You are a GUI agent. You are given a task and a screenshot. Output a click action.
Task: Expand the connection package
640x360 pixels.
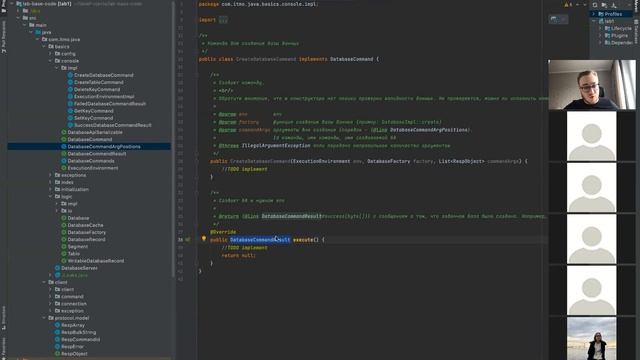tap(51, 304)
